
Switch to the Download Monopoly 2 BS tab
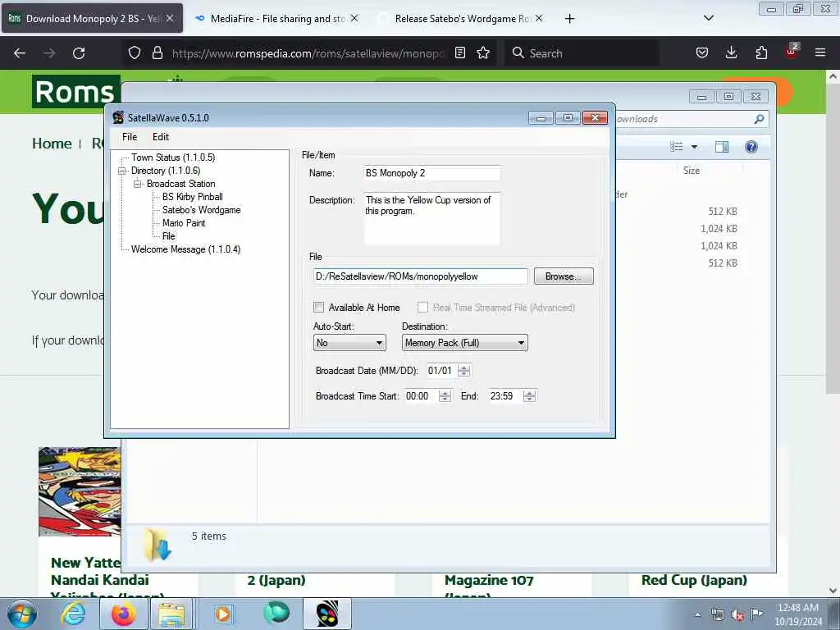92,19
